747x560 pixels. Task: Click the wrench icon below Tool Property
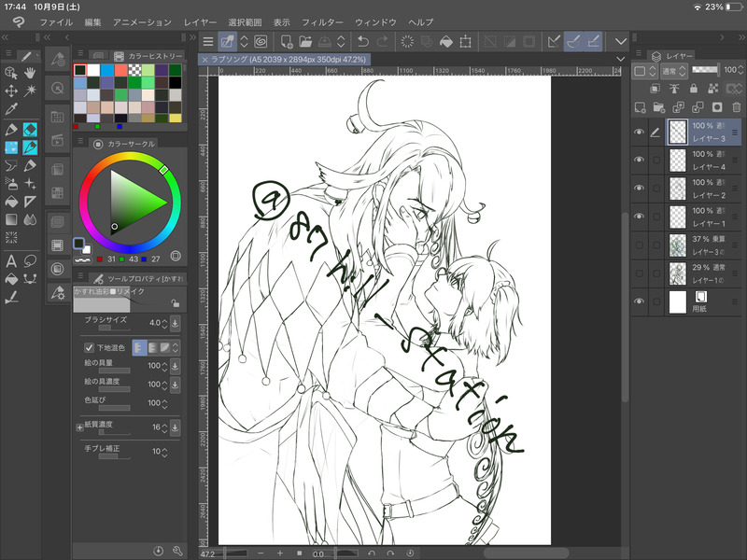[x=177, y=551]
